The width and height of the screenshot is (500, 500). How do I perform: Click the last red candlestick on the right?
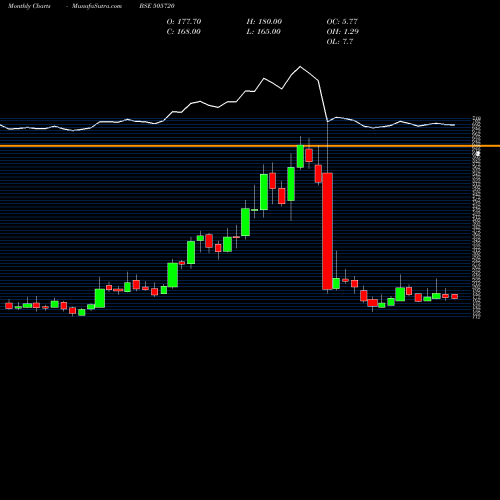tap(455, 296)
